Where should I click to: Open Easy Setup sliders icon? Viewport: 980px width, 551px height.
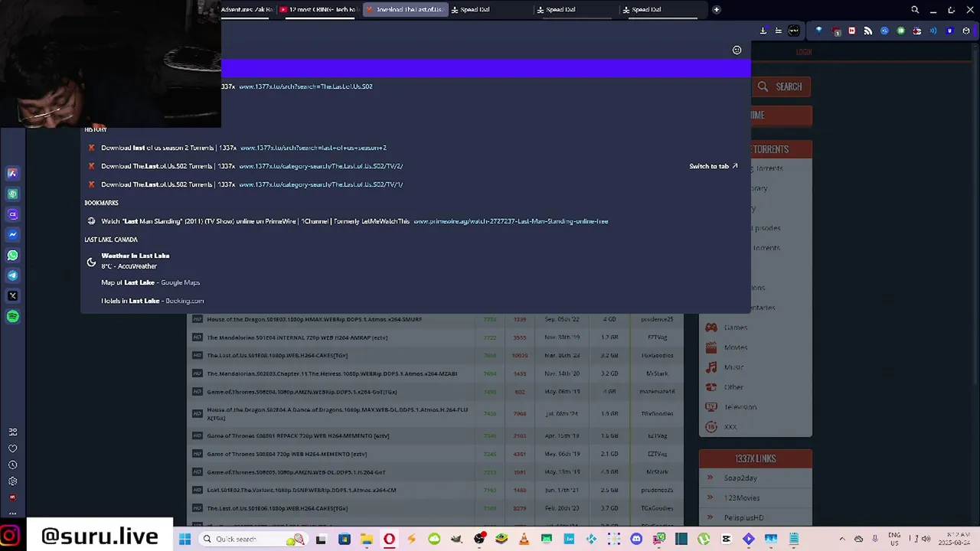[778, 31]
